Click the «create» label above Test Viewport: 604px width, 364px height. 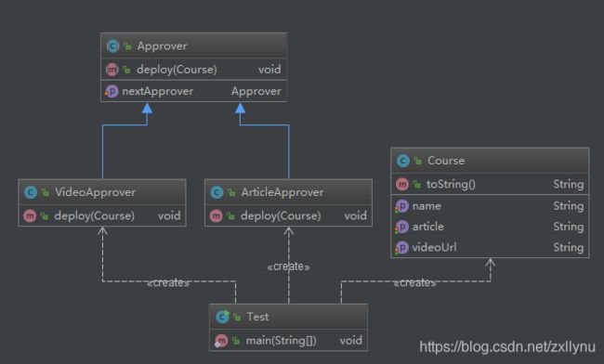pyautogui.click(x=288, y=266)
